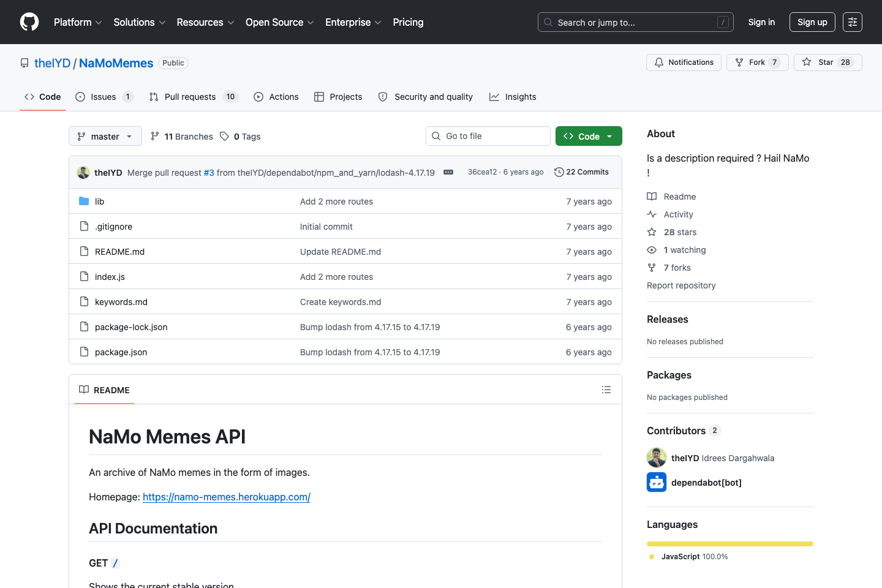The image size is (882, 588).
Task: Open the package.json file
Action: (x=120, y=352)
